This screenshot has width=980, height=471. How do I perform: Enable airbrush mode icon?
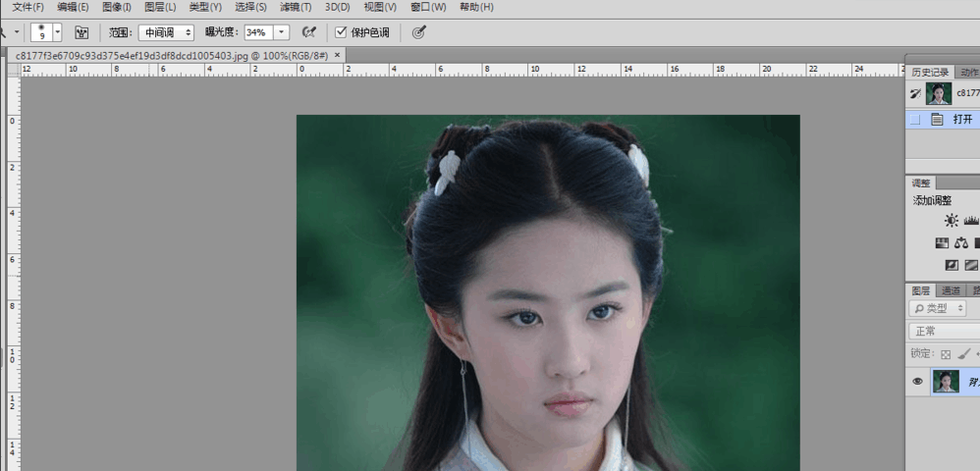click(x=308, y=32)
